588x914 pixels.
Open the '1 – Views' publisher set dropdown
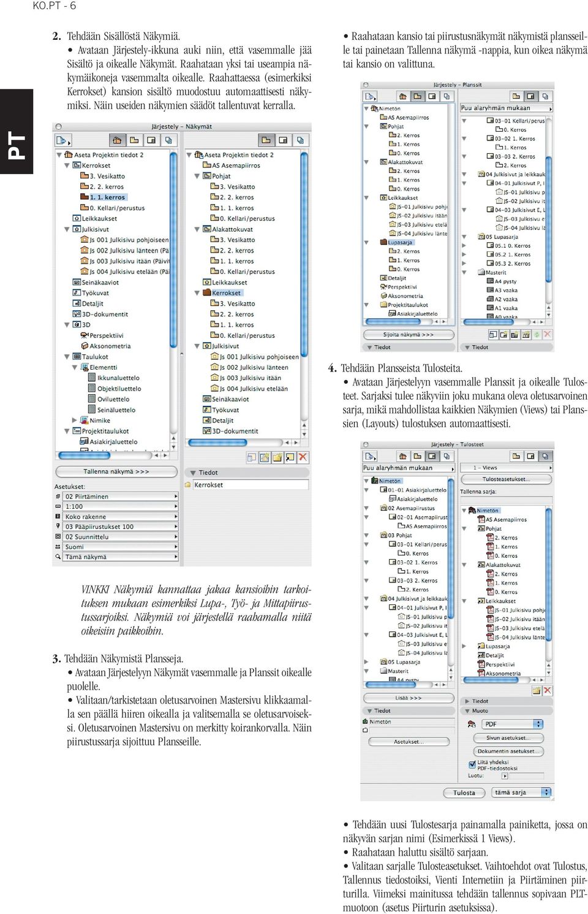(506, 468)
